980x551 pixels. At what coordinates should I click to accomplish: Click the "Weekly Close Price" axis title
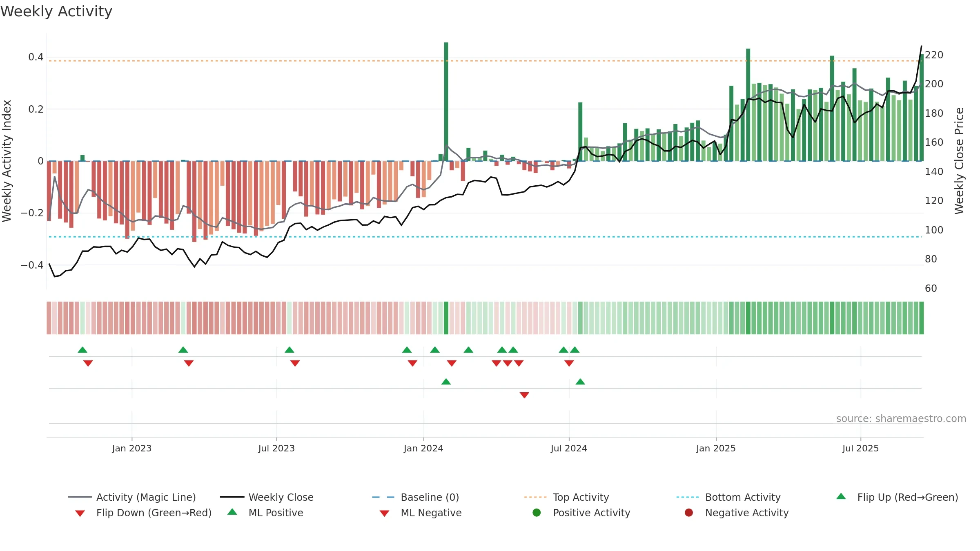coord(959,161)
